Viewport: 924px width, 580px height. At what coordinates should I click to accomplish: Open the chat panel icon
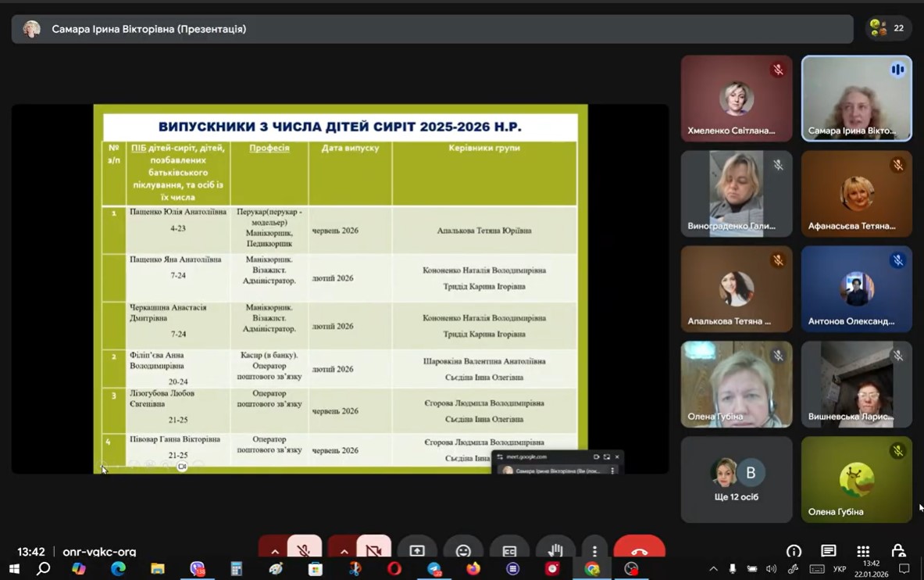click(x=829, y=551)
